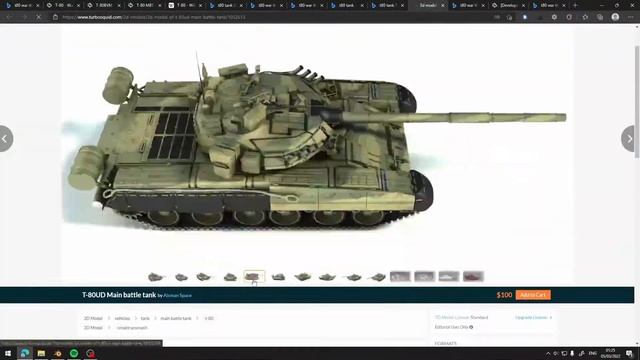
Task: Open the artist profile link after 'by'
Action: [x=178, y=295]
